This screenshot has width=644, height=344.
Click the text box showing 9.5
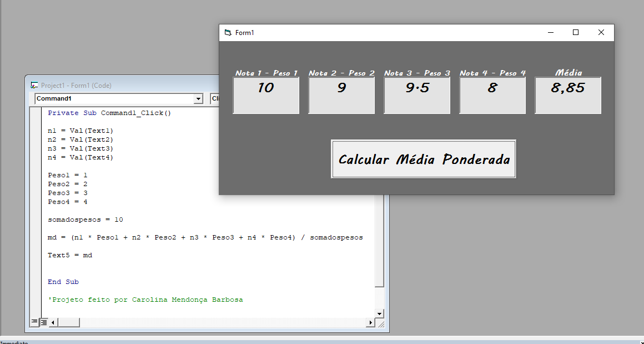click(x=417, y=96)
